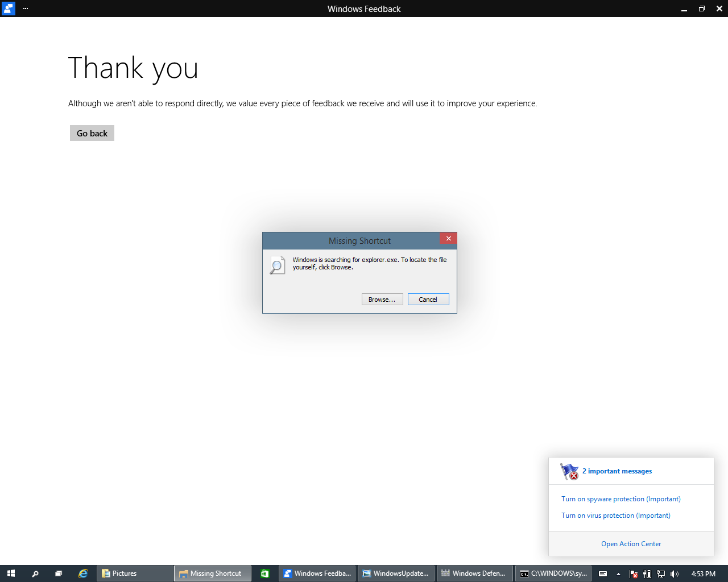Open the three-dots app menu in title bar
This screenshot has height=582, width=728.
pyautogui.click(x=26, y=9)
